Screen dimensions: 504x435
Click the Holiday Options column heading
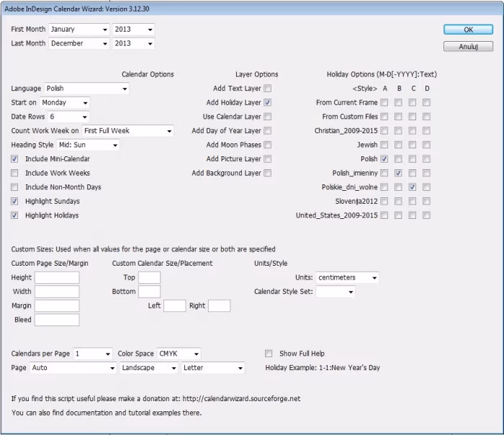[x=382, y=75]
